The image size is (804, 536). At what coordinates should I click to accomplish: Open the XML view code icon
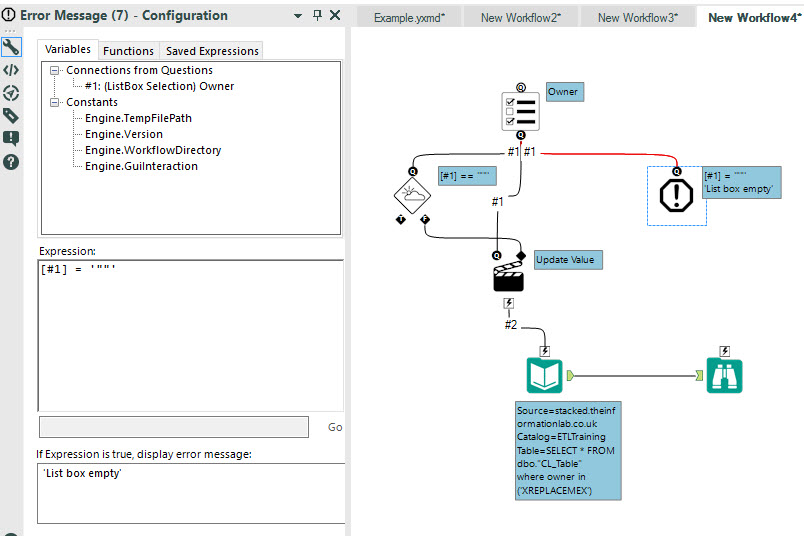coord(11,70)
